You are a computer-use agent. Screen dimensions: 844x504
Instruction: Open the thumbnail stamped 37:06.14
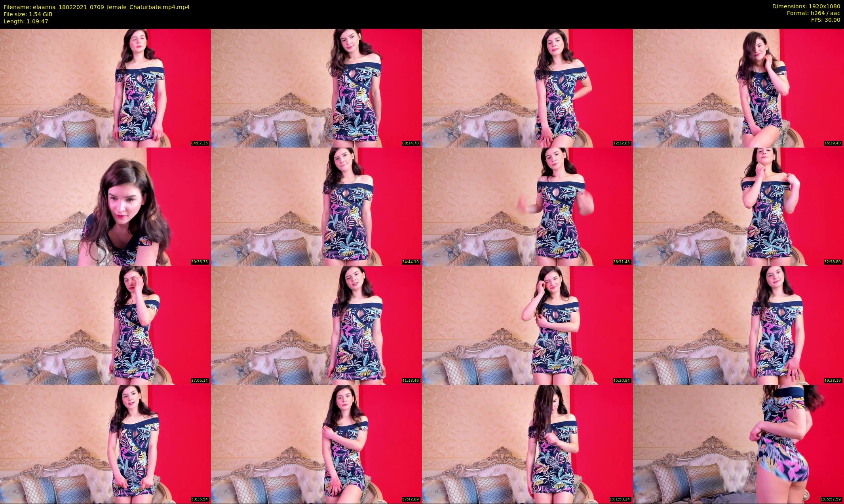[x=105, y=325]
